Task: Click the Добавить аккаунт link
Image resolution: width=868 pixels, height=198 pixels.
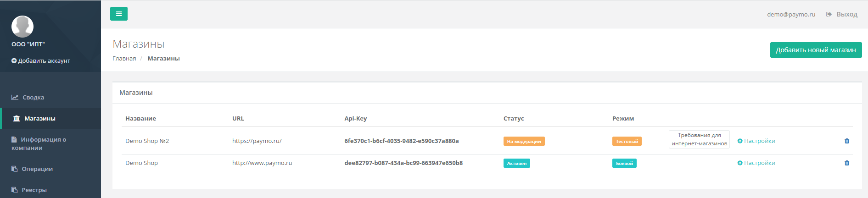Action: coord(41,60)
